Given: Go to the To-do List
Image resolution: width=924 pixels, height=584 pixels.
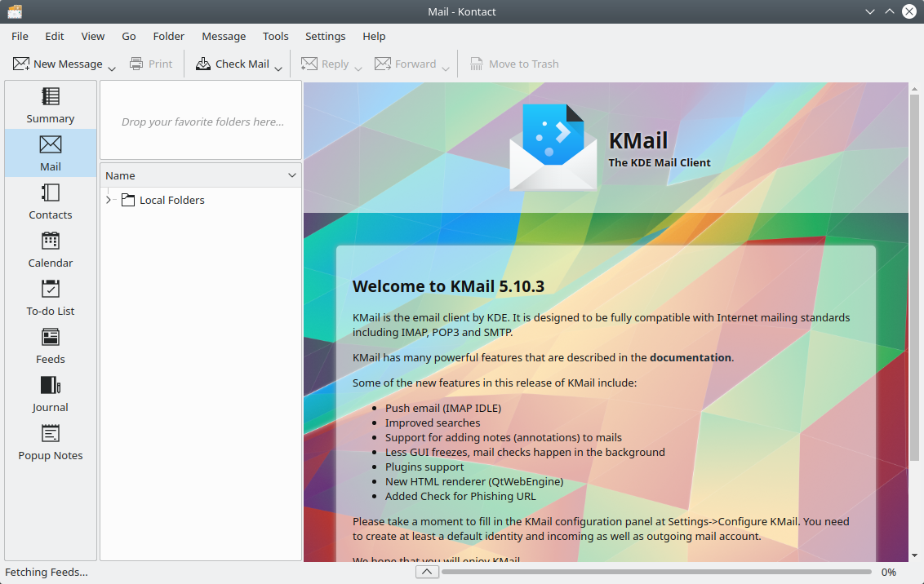Looking at the screenshot, I should (x=51, y=298).
